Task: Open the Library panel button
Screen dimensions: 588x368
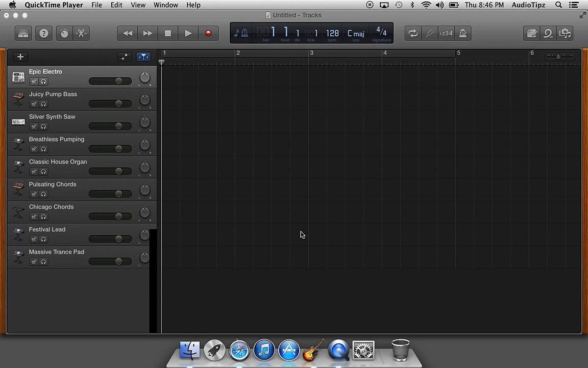Action: coord(23,33)
